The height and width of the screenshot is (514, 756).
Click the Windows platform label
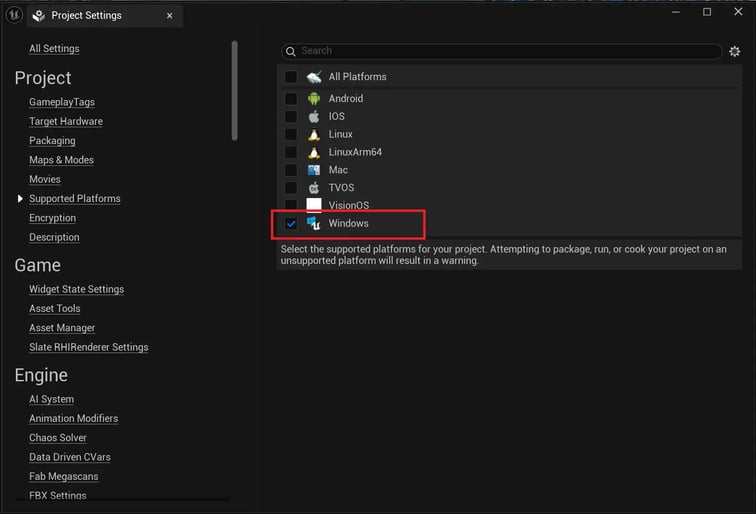pyautogui.click(x=349, y=223)
